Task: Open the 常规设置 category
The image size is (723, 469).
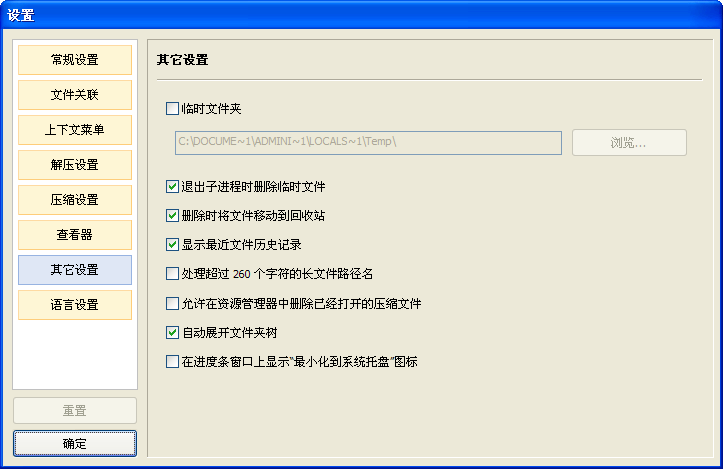Action: 75,60
